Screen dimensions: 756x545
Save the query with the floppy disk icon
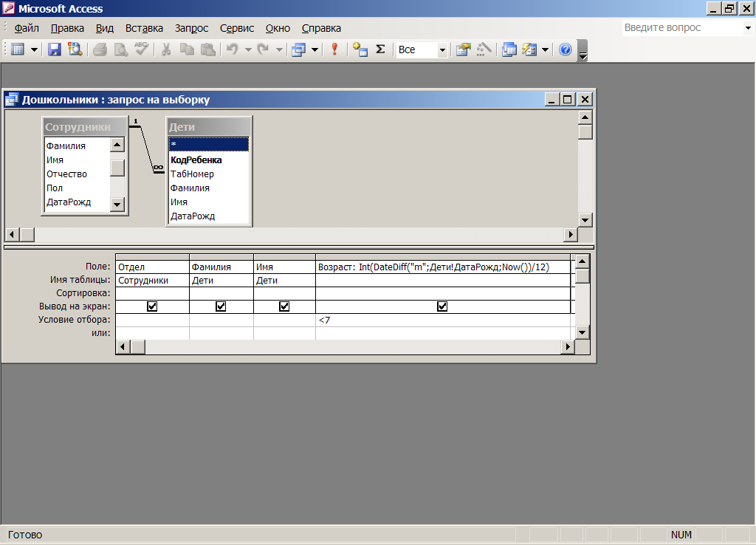[54, 49]
